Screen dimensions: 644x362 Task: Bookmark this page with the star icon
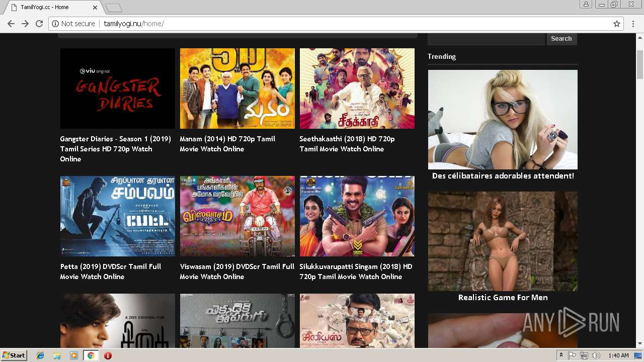(x=617, y=24)
